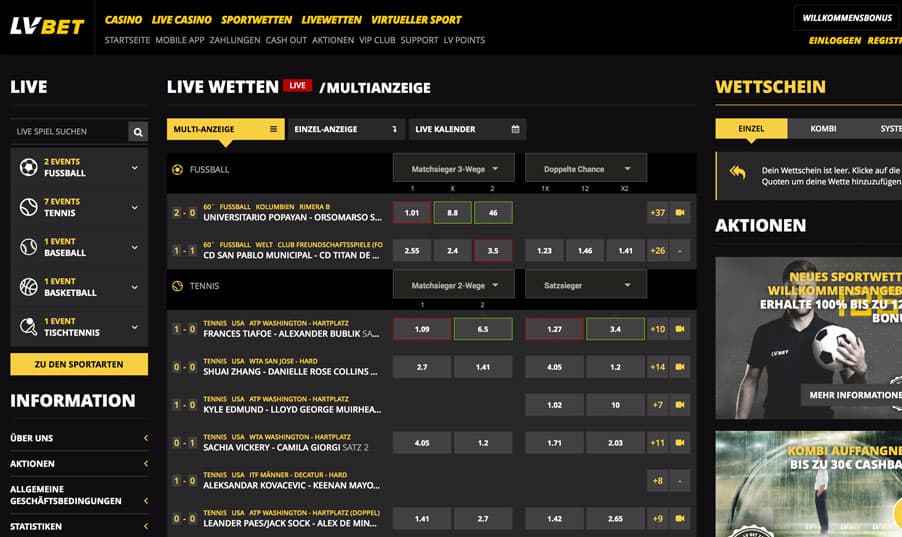Open the Casino menu
Viewport: 902px width, 537px height.
coord(123,20)
